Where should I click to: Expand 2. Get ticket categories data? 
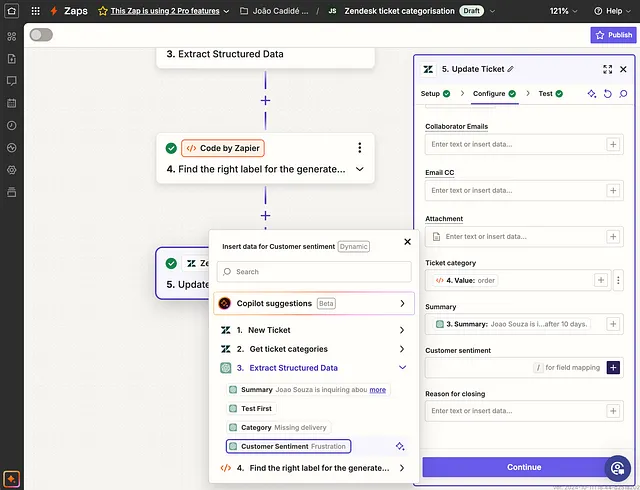[313, 349]
